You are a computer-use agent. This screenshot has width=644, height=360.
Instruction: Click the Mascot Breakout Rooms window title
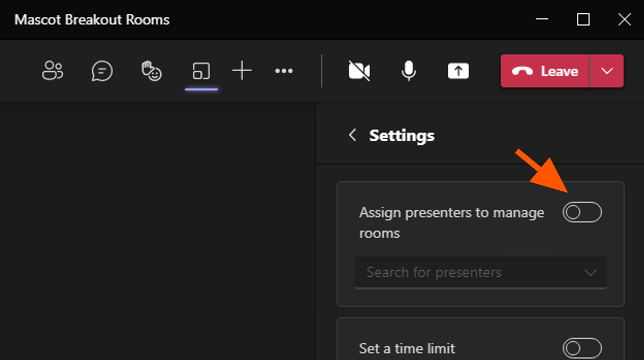(92, 20)
